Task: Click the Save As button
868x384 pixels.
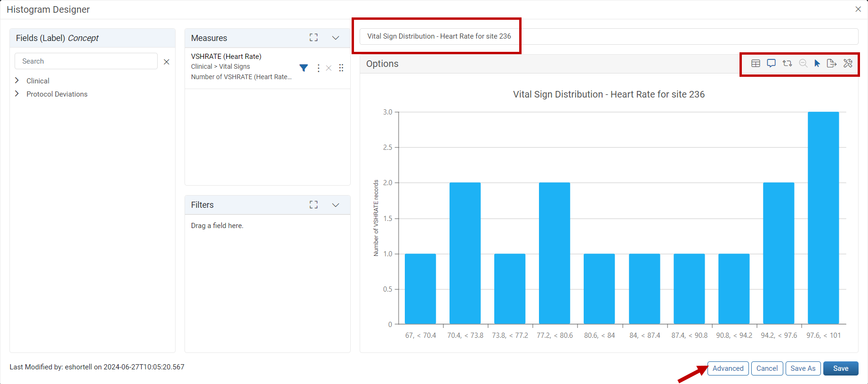Action: 803,368
